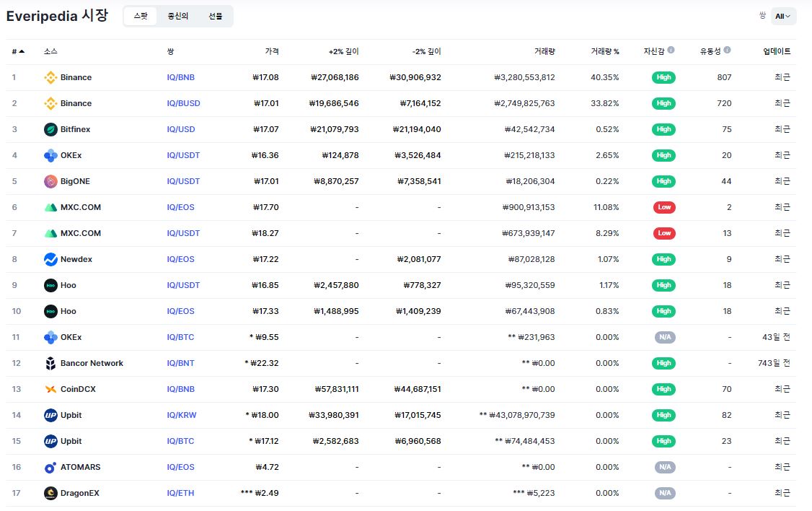The image size is (812, 511).
Task: Click the 43일 전 update cell
Action: pos(776,337)
